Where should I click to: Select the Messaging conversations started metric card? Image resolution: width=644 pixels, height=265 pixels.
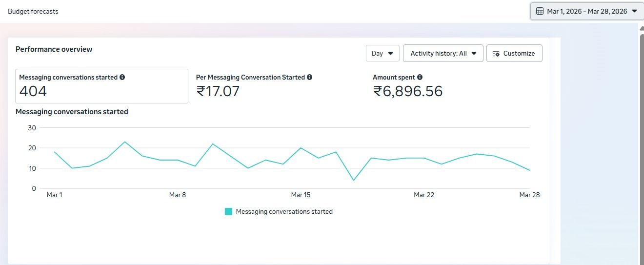click(x=101, y=86)
